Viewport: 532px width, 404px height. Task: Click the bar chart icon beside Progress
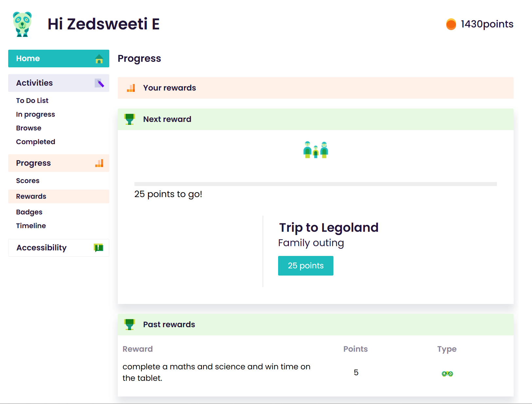coord(99,163)
